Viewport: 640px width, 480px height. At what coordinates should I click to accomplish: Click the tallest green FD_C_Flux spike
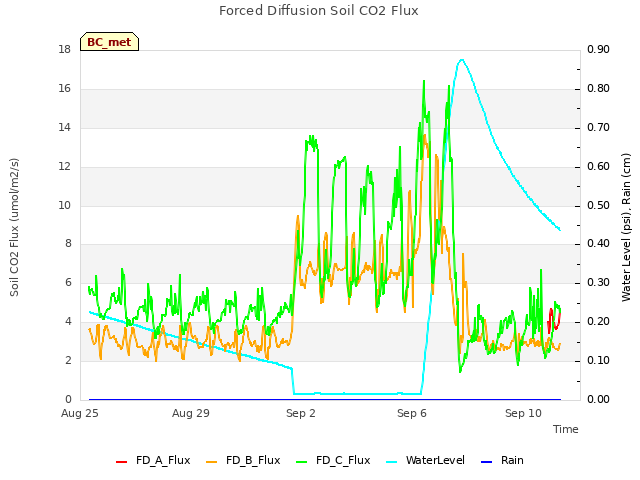pos(424,82)
